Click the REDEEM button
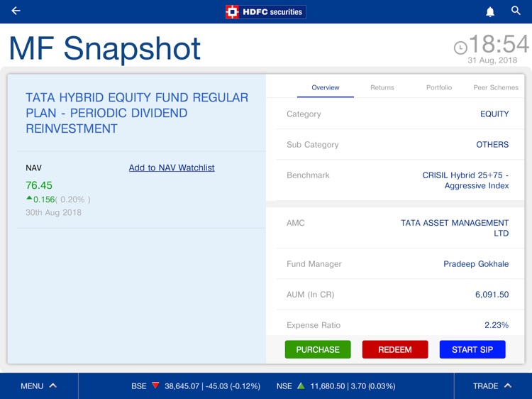 click(x=395, y=349)
